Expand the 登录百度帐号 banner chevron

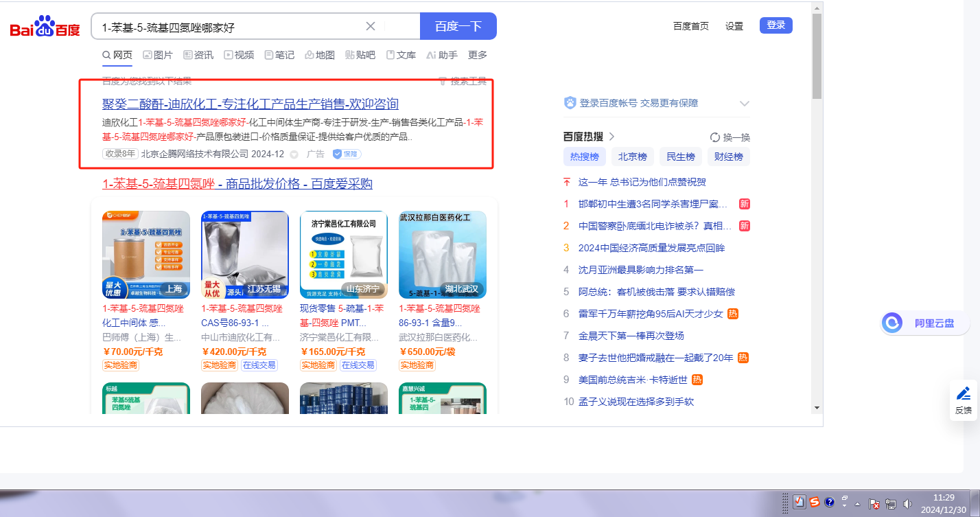click(x=744, y=104)
